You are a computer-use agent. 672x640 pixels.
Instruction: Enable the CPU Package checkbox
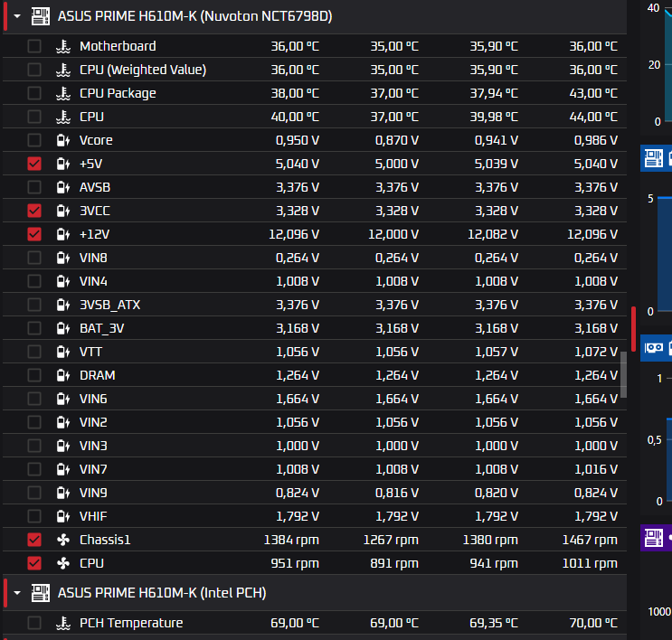pos(34,93)
